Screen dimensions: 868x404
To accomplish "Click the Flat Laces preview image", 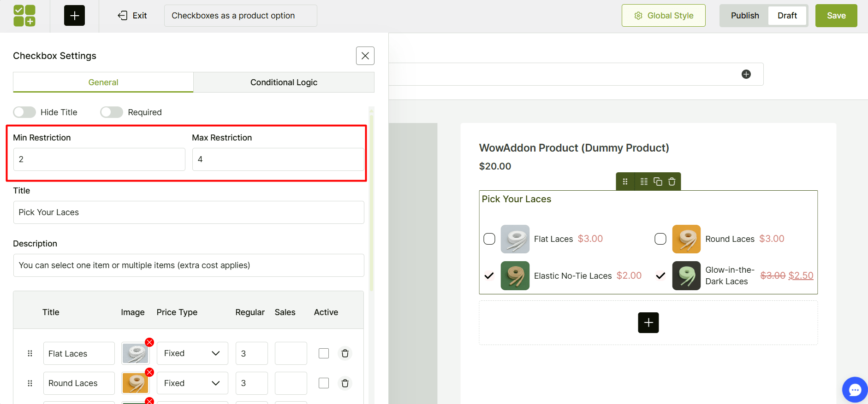I will 515,239.
